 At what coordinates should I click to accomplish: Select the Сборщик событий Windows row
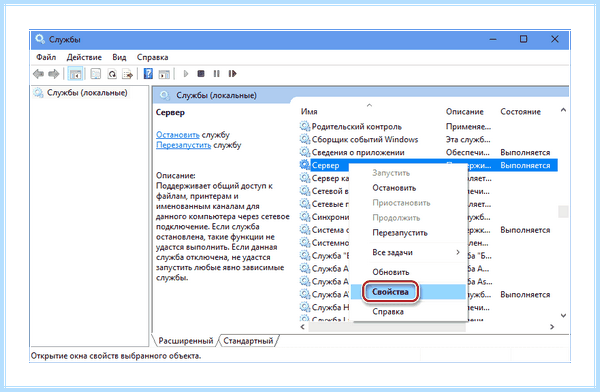click(x=428, y=139)
